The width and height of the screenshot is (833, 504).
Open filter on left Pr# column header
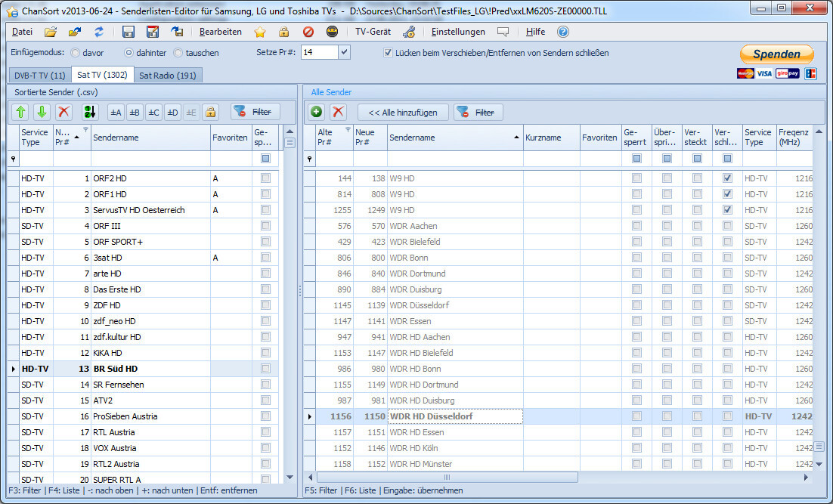click(x=85, y=129)
